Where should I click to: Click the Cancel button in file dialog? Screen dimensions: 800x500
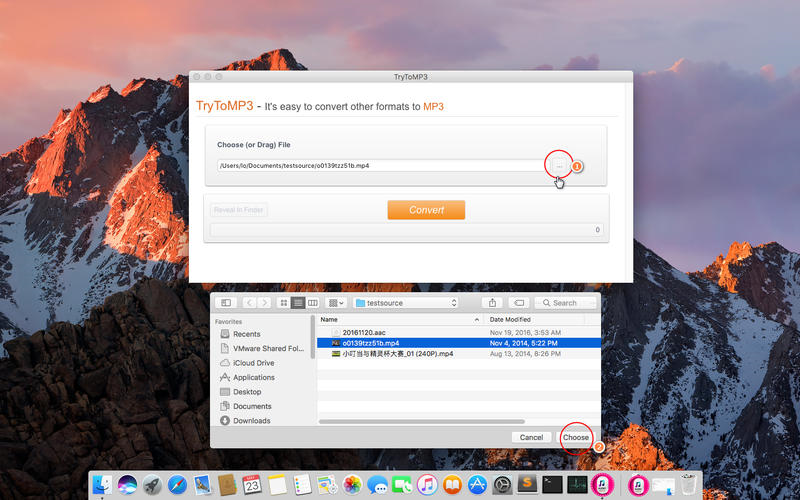531,437
